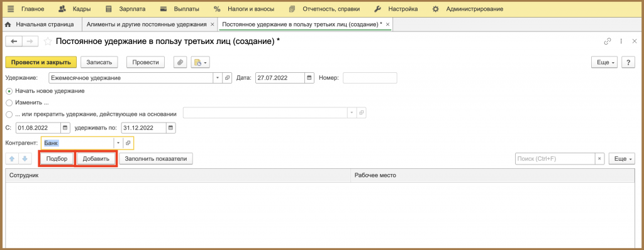Expand the Контрагент dropdown arrow
The image size is (644, 250).
point(118,143)
